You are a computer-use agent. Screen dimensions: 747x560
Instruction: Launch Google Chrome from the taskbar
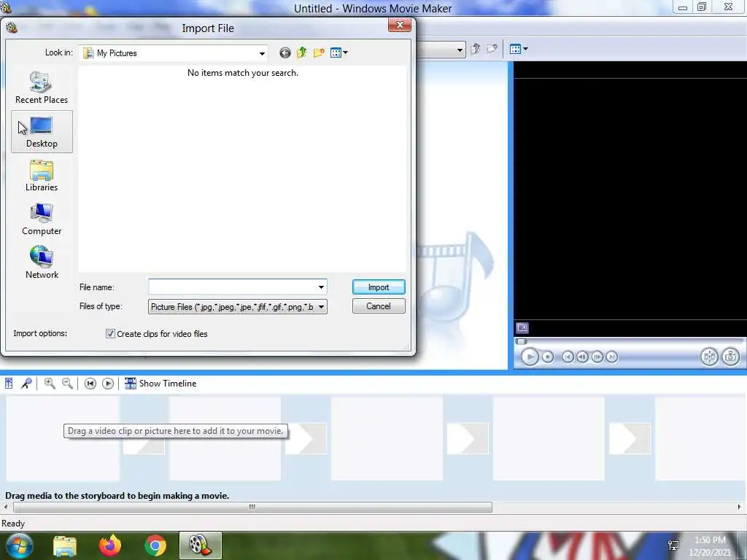pos(155,545)
